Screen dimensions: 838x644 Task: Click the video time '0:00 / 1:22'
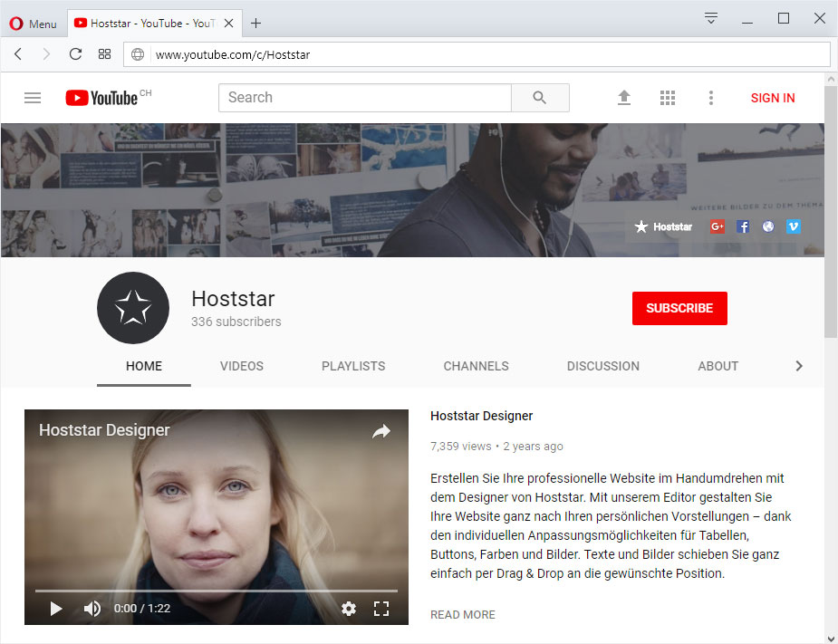coord(142,608)
